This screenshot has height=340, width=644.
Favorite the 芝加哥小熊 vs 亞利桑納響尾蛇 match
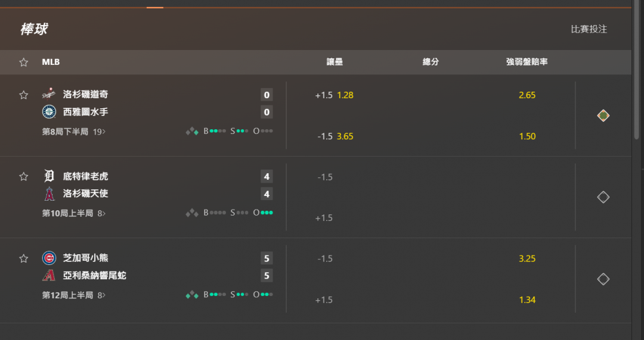[23, 259]
